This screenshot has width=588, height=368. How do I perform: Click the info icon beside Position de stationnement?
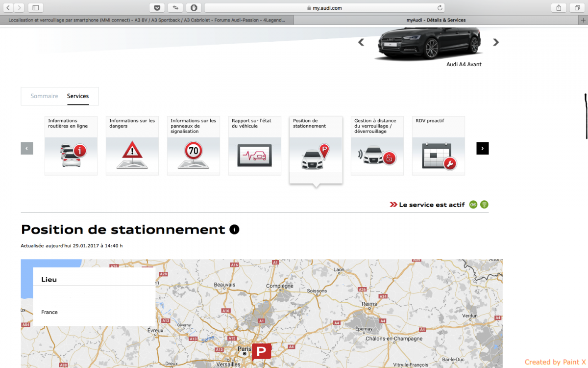[x=234, y=230]
